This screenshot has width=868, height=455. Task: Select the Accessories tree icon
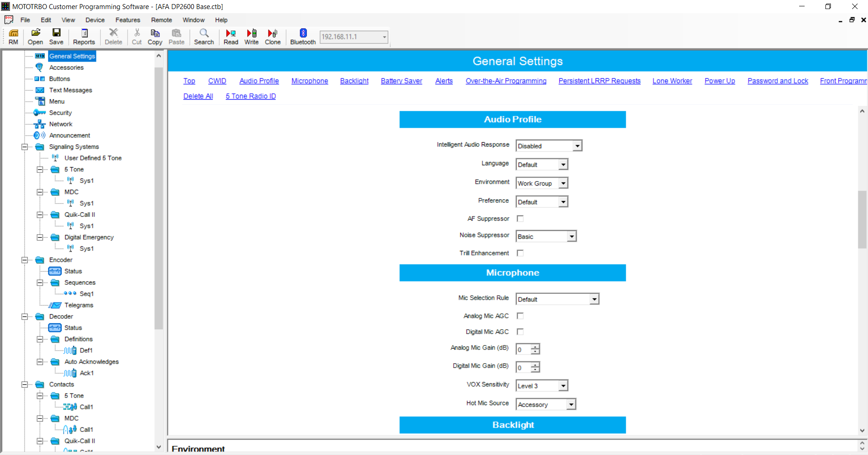pos(40,67)
